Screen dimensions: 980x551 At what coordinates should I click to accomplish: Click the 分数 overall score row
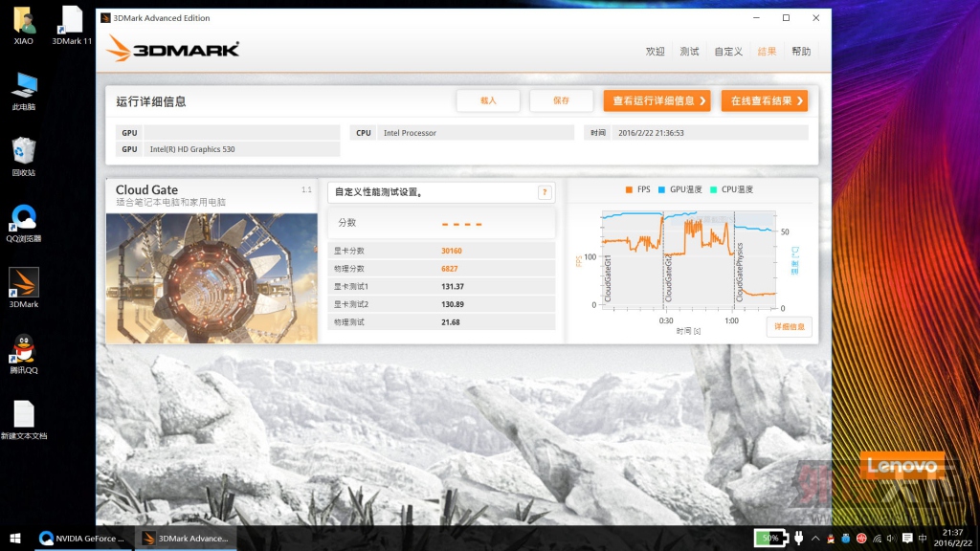[441, 223]
